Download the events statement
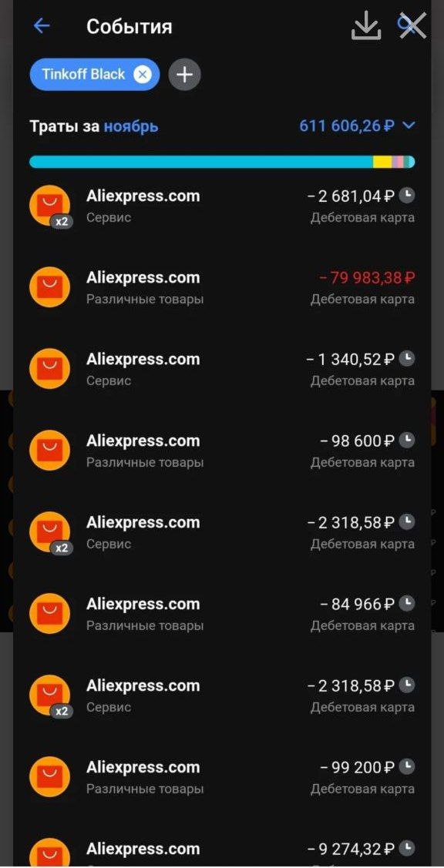Screen dimensions: 444x868 (x=366, y=26)
